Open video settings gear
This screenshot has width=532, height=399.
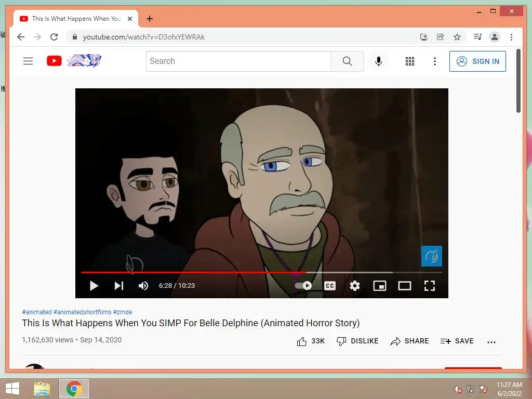354,286
